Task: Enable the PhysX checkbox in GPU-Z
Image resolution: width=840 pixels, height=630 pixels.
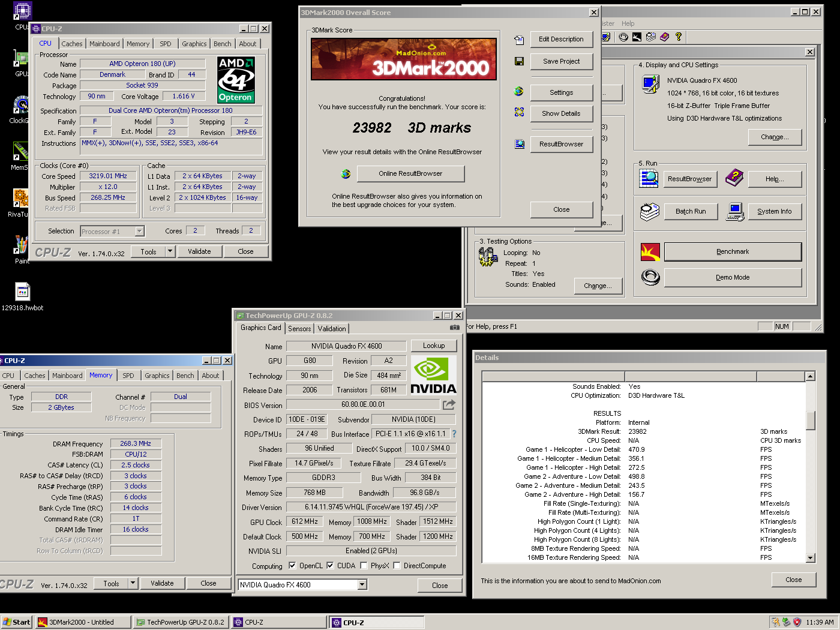Action: pos(364,565)
